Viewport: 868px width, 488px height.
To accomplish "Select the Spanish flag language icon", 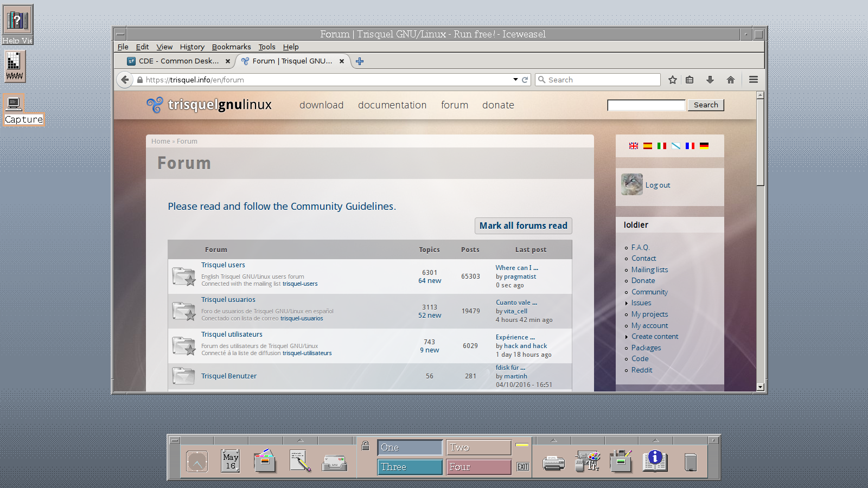I will tap(647, 146).
